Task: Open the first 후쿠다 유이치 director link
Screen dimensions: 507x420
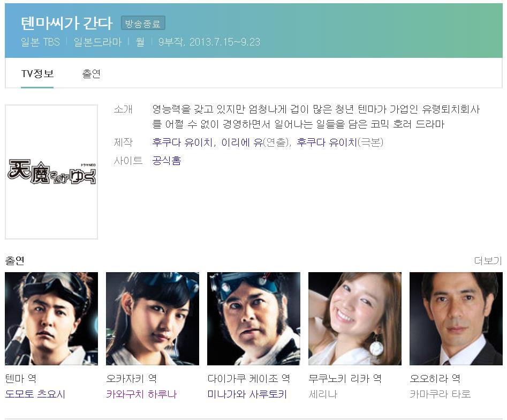Action: click(183, 142)
